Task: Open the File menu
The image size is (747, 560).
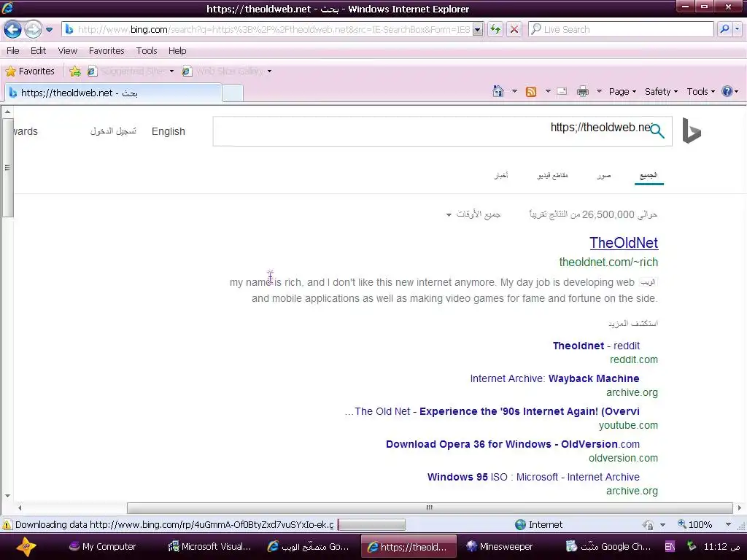Action: [x=13, y=50]
